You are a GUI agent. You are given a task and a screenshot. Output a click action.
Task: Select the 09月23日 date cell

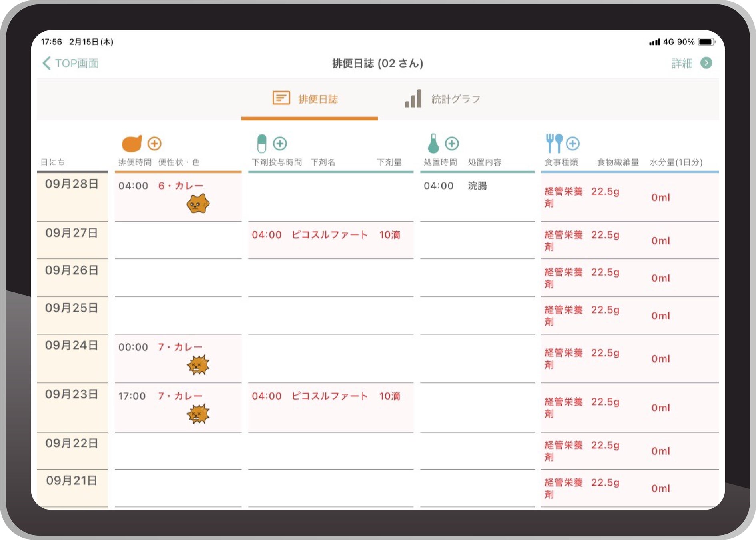point(72,407)
